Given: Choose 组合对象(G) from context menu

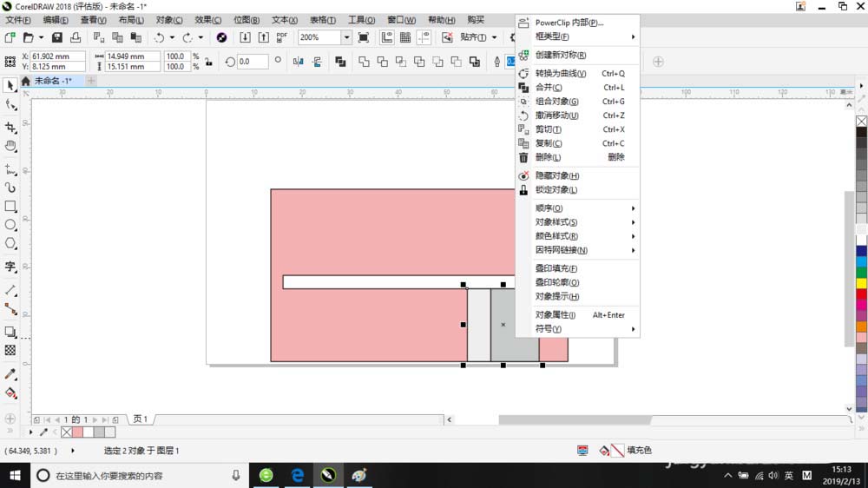Looking at the screenshot, I should (556, 102).
